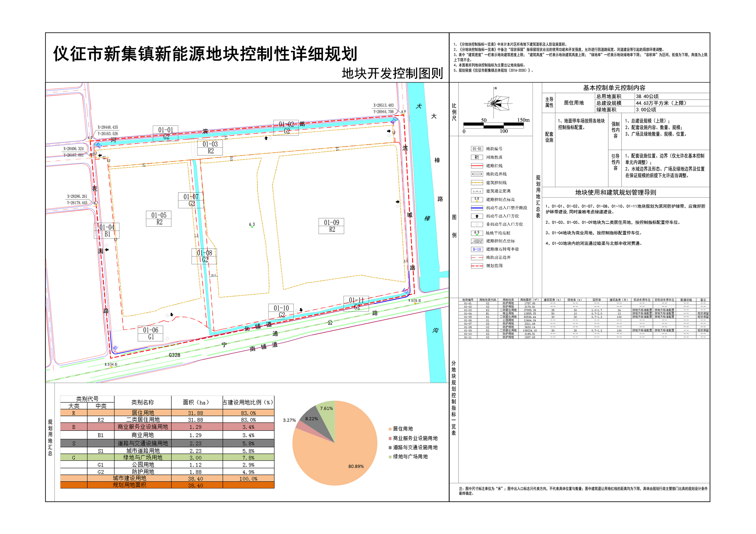Click the red dash-dot land transfer boundary symbol
Viewport: 756px width, 534px height.
coord(477,258)
